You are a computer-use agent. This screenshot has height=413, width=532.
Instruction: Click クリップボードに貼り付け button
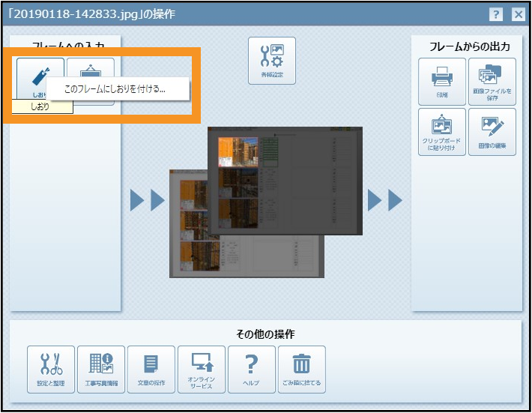tap(442, 132)
